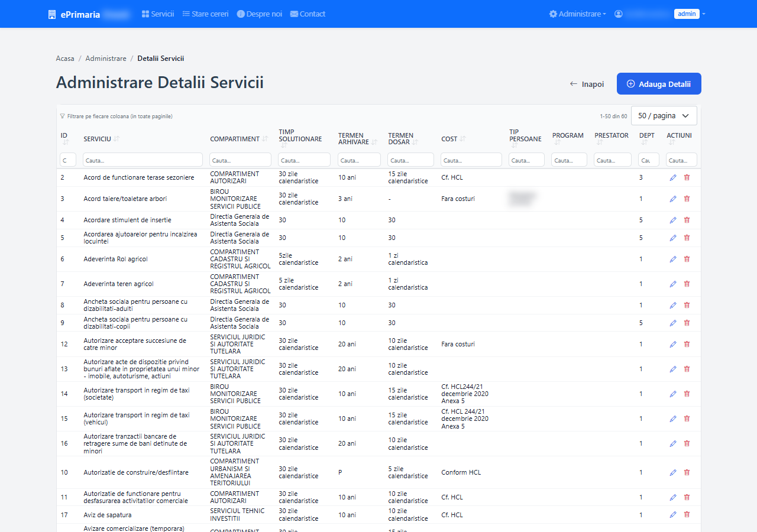Delete Autorizare acceptare succesiune de catre minor
Screen dimensions: 757x532
tap(687, 344)
